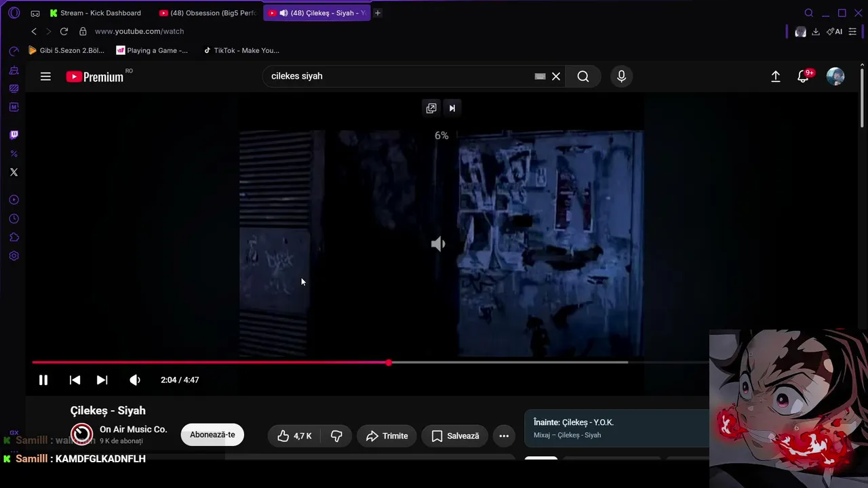
Task: Open the browser AI assistant button
Action: pyautogui.click(x=834, y=32)
